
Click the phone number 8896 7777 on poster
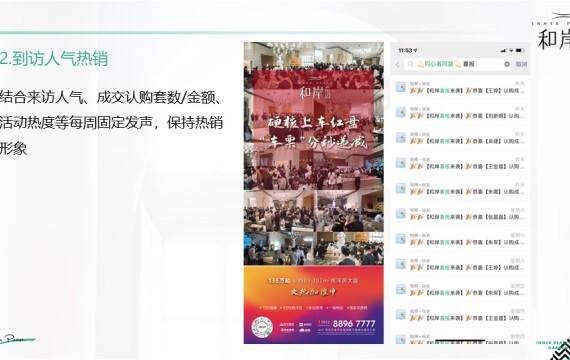coord(354,324)
